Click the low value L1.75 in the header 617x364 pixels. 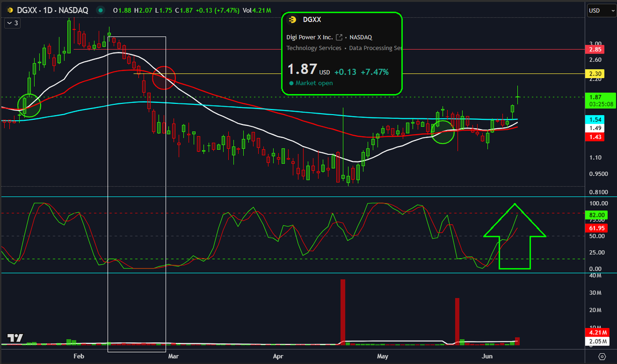(x=162, y=10)
